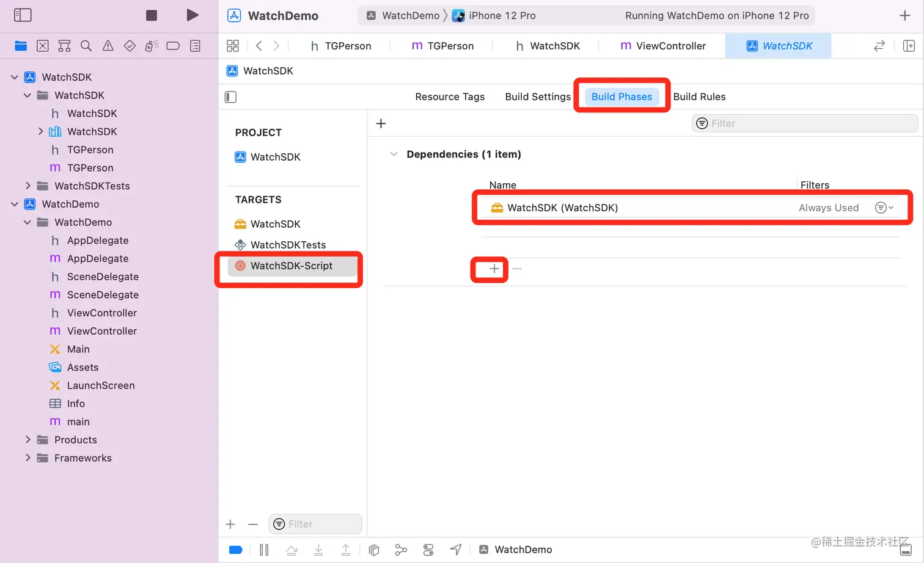Expand the Products folder
The height and width of the screenshot is (563, 924).
click(28, 440)
